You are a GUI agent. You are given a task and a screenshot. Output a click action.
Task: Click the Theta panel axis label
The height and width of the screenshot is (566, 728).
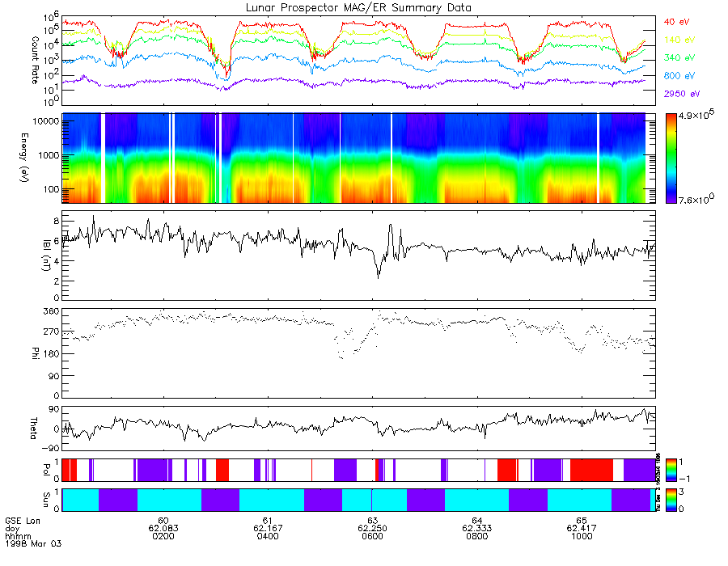[34, 429]
